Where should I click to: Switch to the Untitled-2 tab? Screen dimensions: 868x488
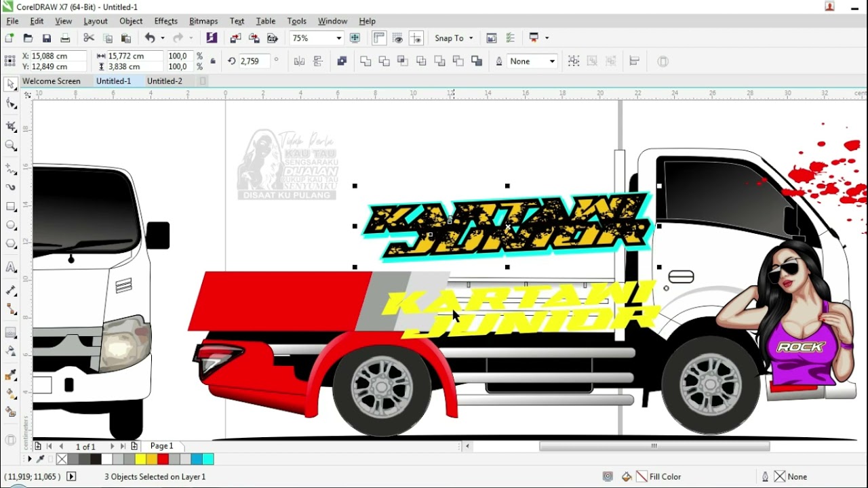[165, 81]
